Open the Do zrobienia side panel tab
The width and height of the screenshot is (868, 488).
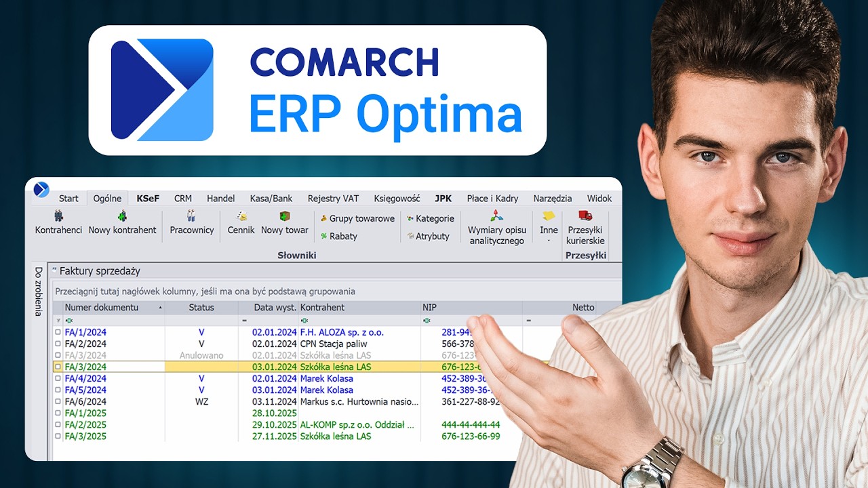pos(38,291)
